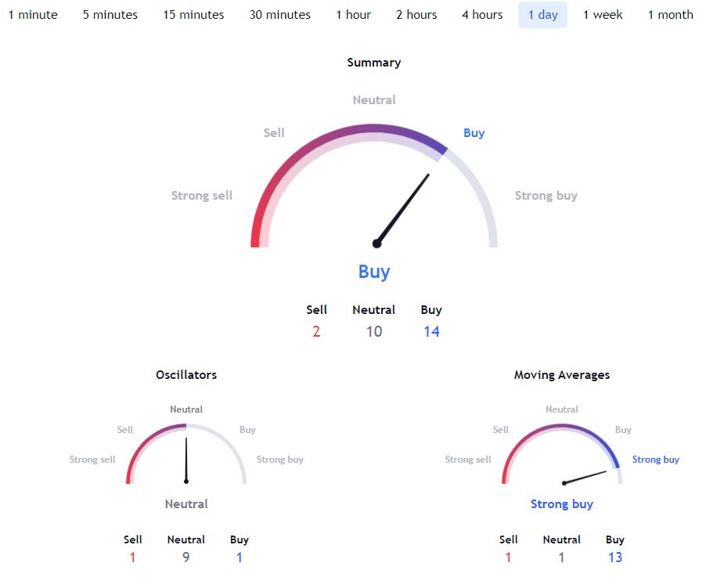Click the Buy count of 13 under Moving Averages

tap(614, 557)
